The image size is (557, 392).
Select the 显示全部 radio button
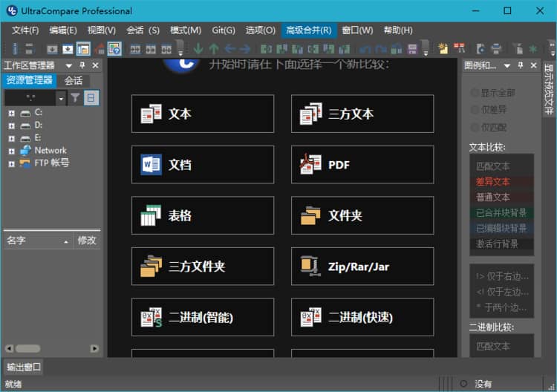[475, 93]
